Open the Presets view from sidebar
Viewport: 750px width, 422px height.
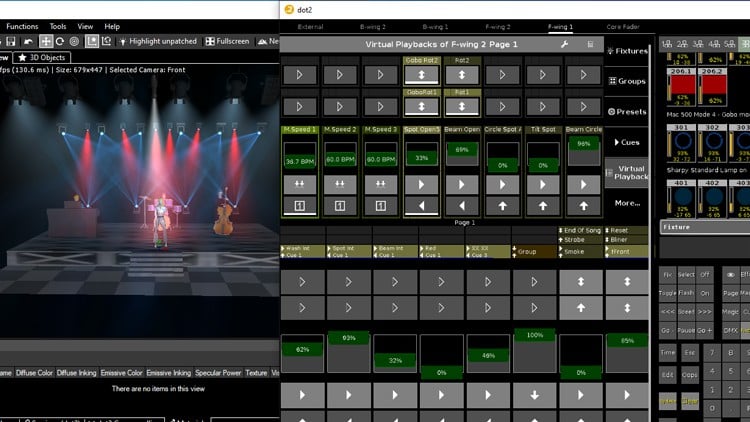coord(628,112)
